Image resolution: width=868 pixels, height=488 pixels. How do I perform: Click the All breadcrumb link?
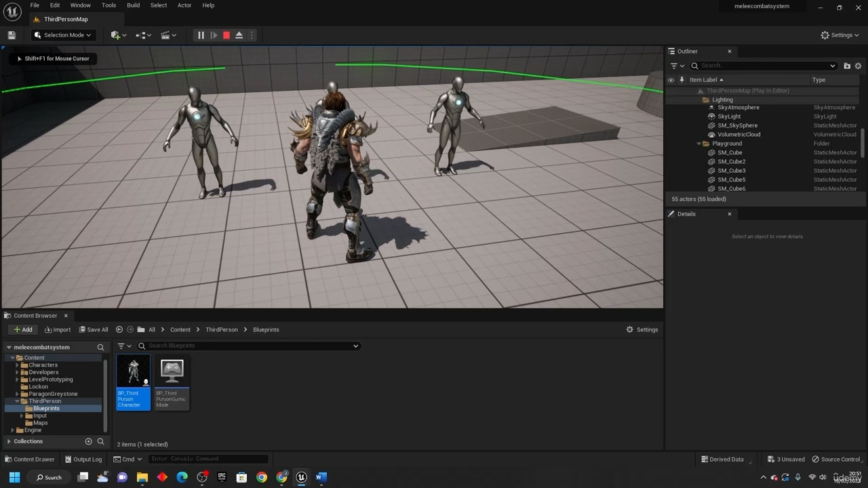152,329
